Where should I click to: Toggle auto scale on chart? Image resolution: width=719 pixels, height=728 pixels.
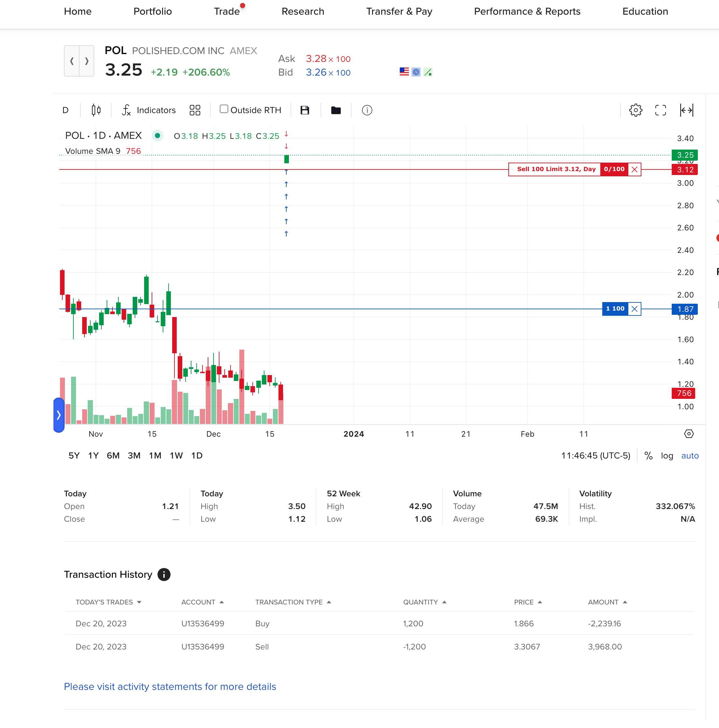[x=690, y=456]
